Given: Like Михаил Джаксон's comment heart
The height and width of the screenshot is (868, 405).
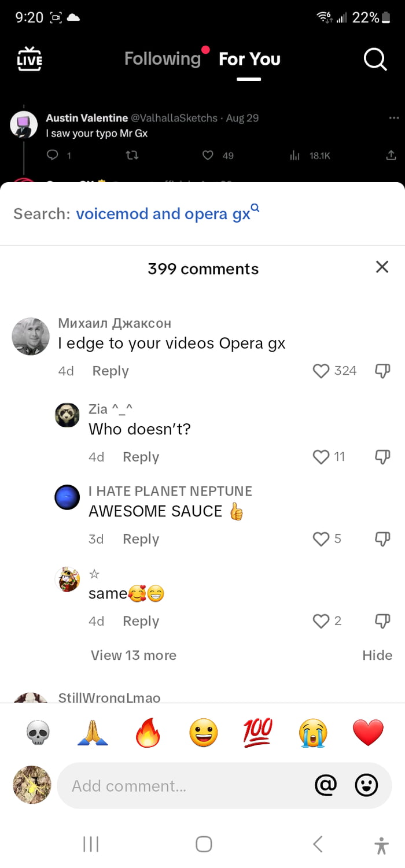Looking at the screenshot, I should click(x=321, y=371).
